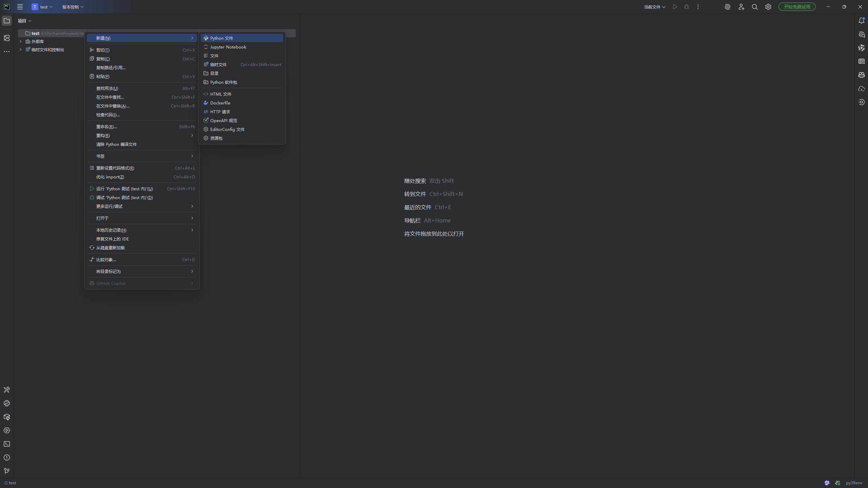
Task: Expand the 外部库 tree node
Action: [x=21, y=41]
